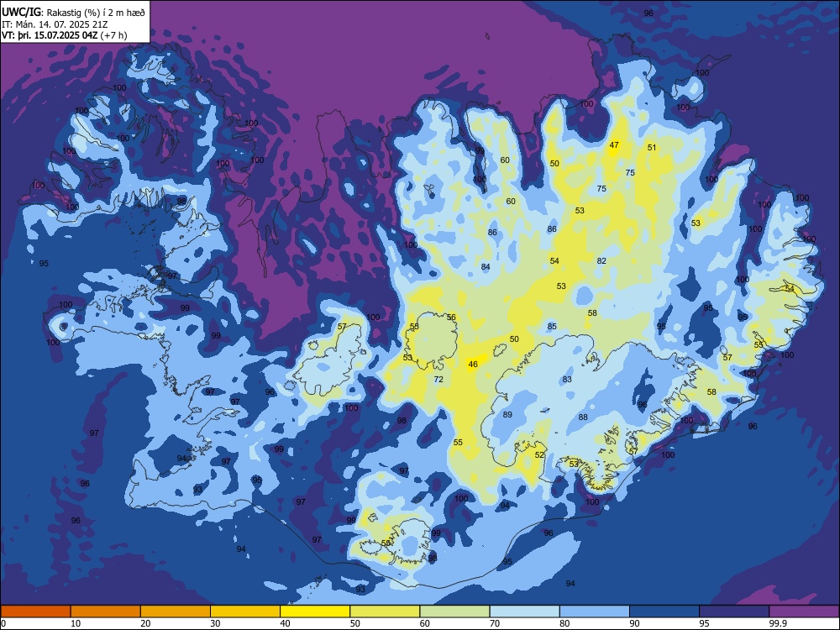Screen dimensions: 840x630
Task: Click the humidity value 56 on the map
Action: [x=451, y=318]
